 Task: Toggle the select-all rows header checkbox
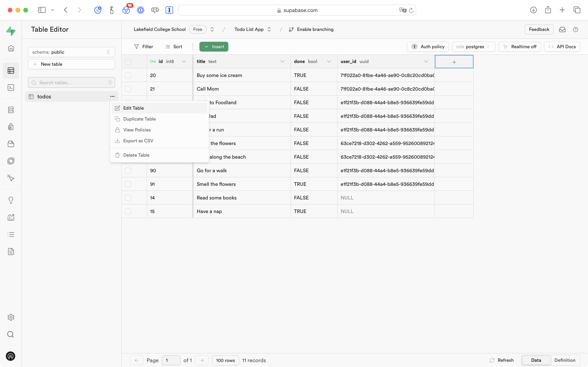point(128,62)
